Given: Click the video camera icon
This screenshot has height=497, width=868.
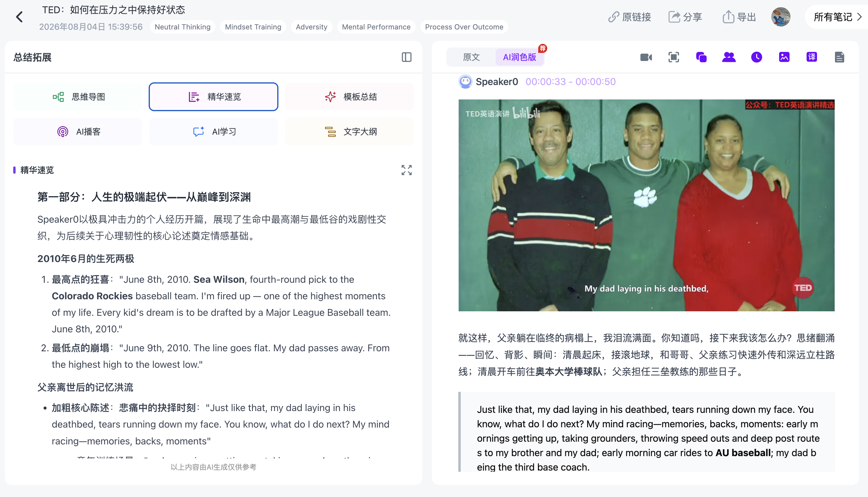Looking at the screenshot, I should (646, 57).
